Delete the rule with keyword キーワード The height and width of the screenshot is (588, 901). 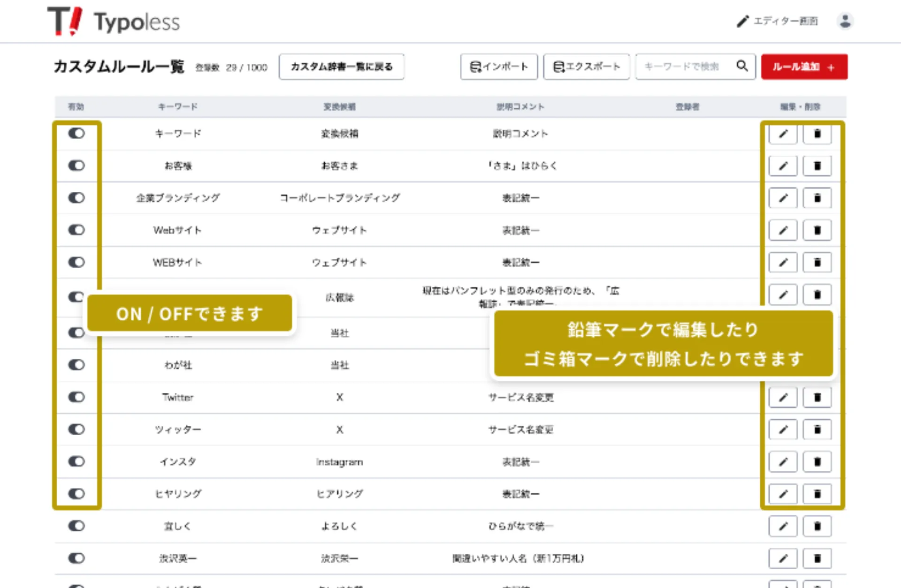817,134
